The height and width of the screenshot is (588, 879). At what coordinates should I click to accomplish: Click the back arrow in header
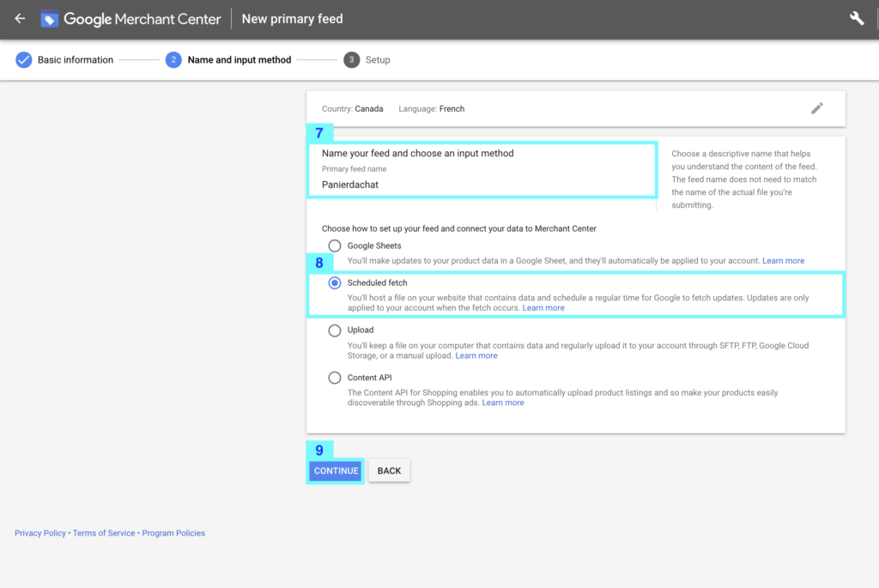pyautogui.click(x=20, y=18)
